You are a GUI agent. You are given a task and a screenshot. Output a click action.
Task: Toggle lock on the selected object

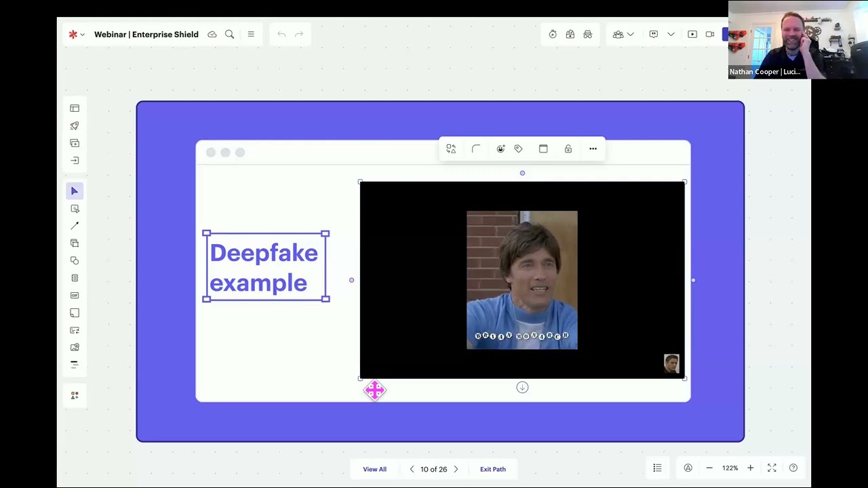(568, 149)
